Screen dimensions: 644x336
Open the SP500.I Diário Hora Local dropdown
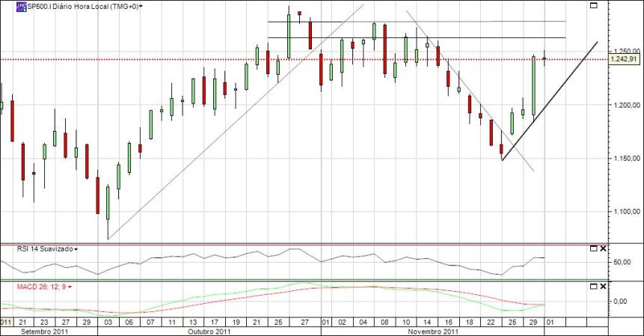[x=141, y=7]
